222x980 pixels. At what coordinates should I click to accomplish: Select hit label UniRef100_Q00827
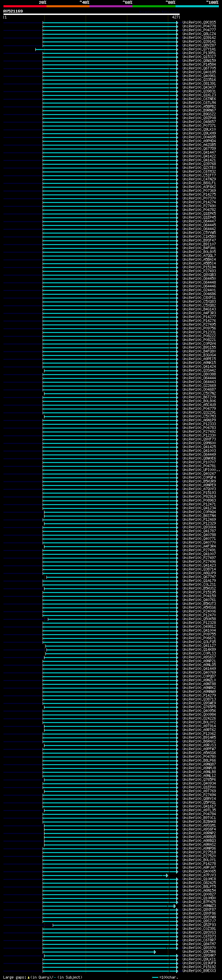[199, 894]
